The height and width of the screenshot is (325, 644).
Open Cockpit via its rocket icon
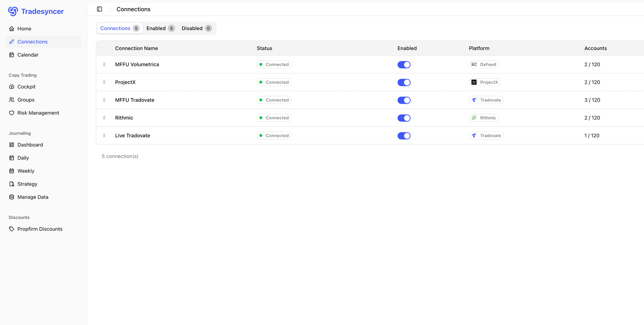12,86
